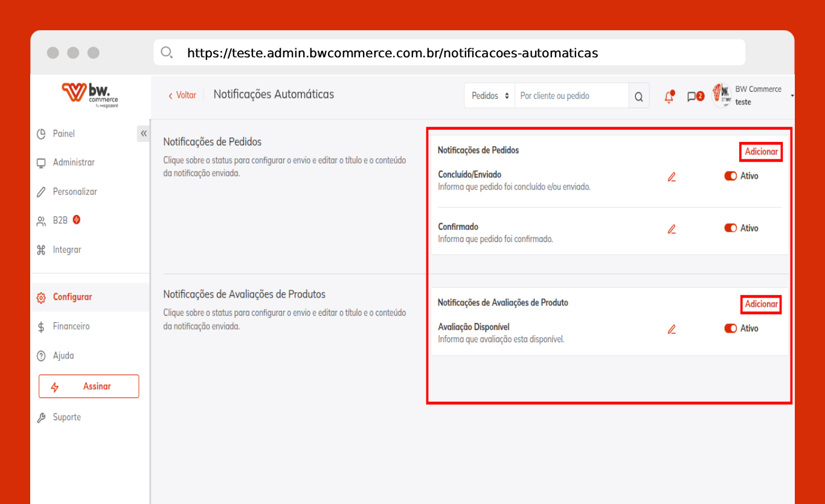Click the notification bell icon
The height and width of the screenshot is (504, 825).
(x=669, y=97)
